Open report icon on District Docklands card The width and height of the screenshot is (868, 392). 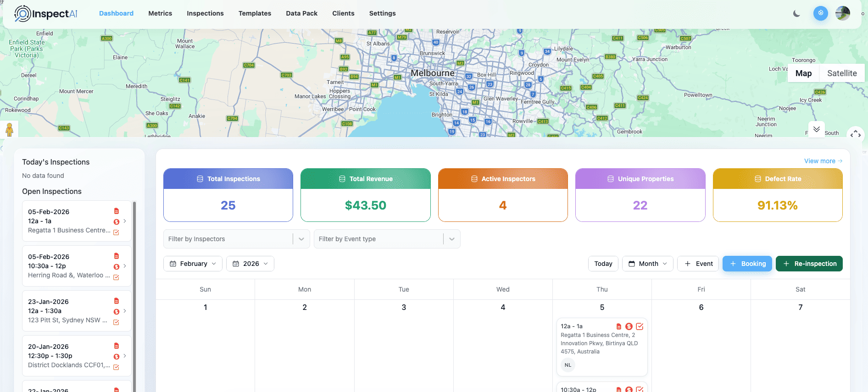click(117, 346)
